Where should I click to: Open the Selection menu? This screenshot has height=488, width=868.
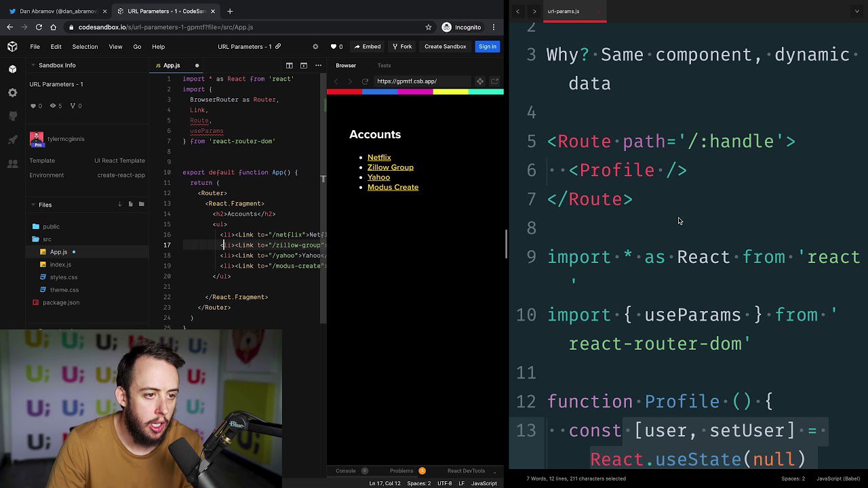[85, 47]
